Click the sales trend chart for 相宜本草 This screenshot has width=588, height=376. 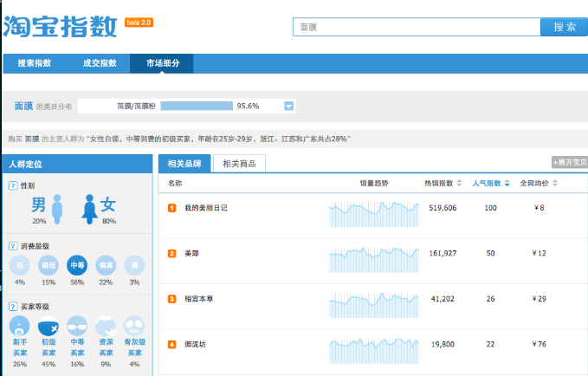pyautogui.click(x=374, y=305)
